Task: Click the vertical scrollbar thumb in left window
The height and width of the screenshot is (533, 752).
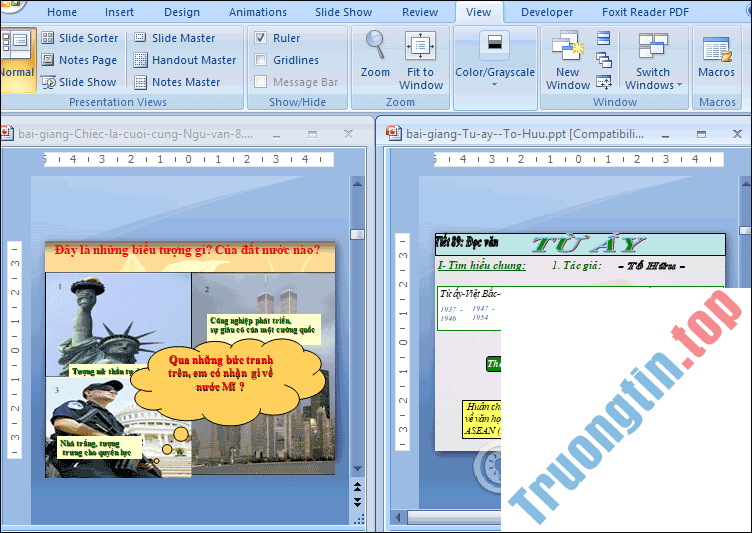Action: pyautogui.click(x=357, y=234)
